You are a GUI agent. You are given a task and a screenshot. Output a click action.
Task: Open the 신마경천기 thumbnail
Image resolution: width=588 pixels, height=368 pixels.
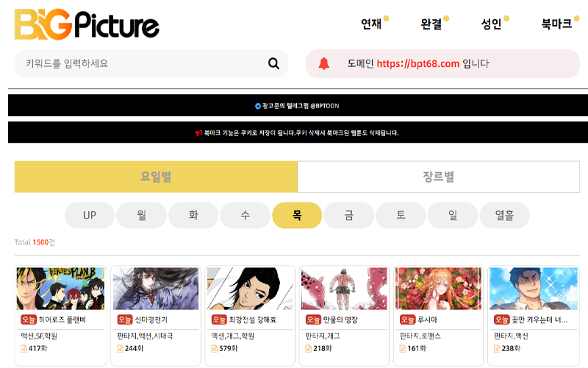tap(156, 289)
